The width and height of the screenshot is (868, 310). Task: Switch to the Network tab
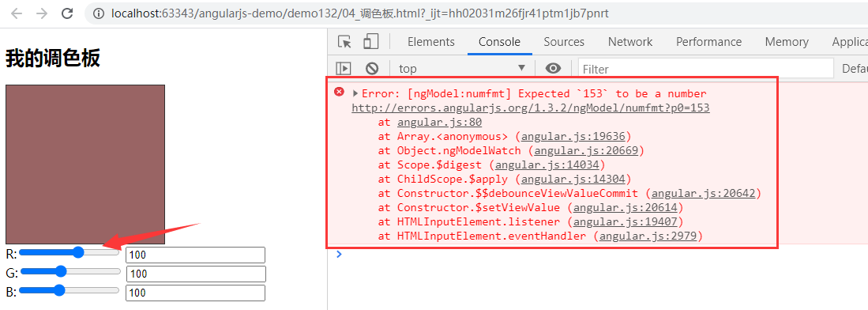click(630, 42)
